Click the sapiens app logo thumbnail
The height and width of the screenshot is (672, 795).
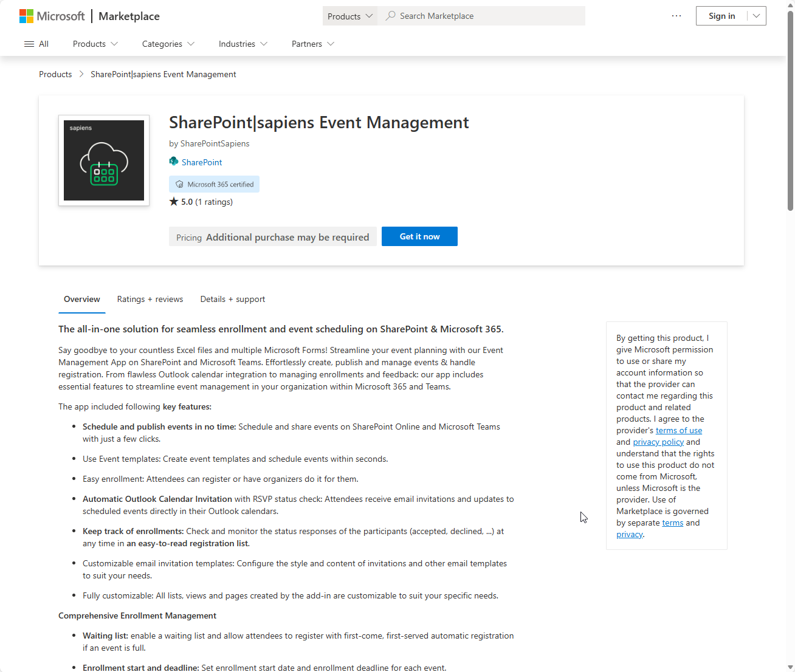tap(104, 160)
